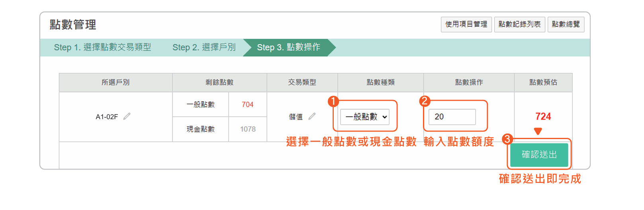Click the 交易類型 column header
The height and width of the screenshot is (210, 644).
point(302,82)
